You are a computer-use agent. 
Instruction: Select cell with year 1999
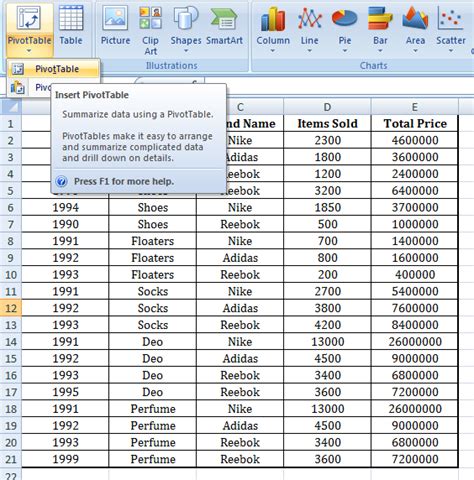[x=65, y=459]
